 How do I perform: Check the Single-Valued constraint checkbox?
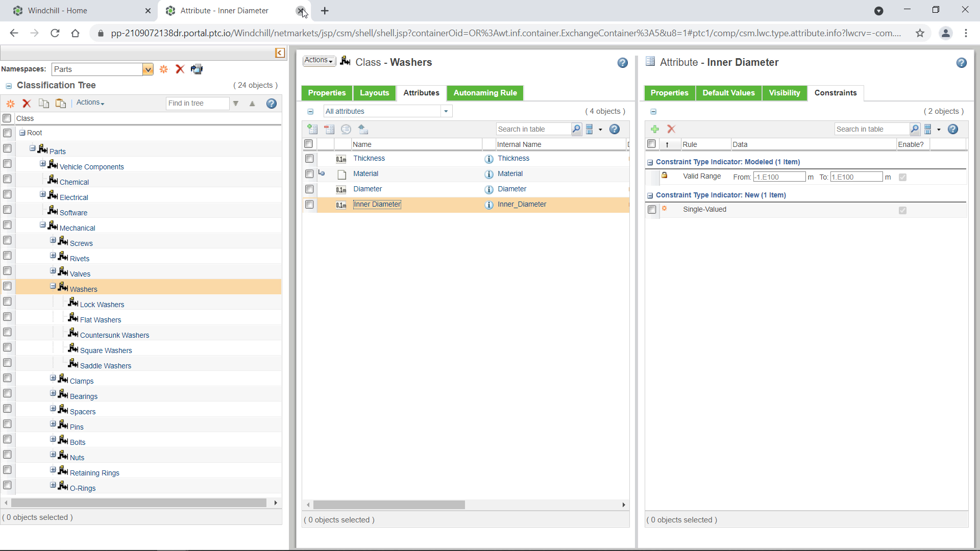652,210
